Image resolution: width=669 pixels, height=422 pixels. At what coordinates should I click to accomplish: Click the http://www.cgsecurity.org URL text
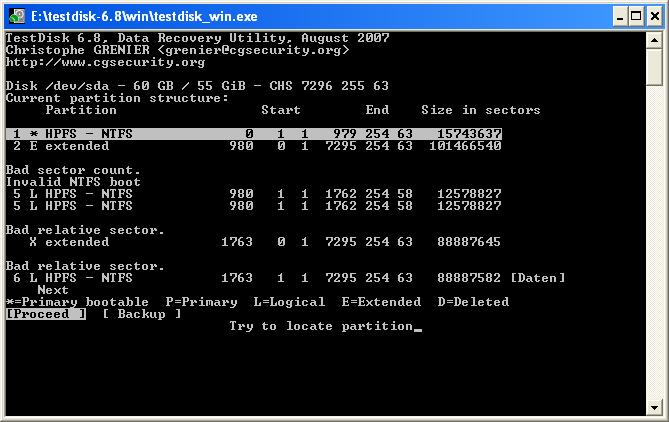[x=105, y=62]
